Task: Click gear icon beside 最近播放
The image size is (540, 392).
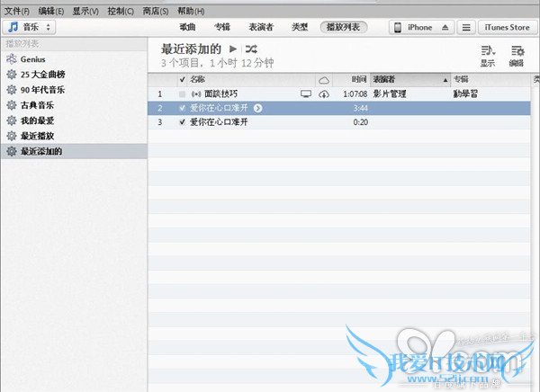Action: click(12, 136)
